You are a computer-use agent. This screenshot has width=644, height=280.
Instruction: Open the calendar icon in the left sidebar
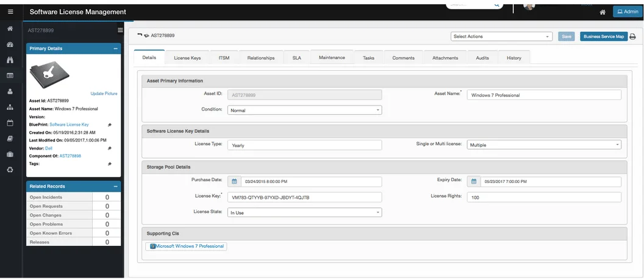10,123
